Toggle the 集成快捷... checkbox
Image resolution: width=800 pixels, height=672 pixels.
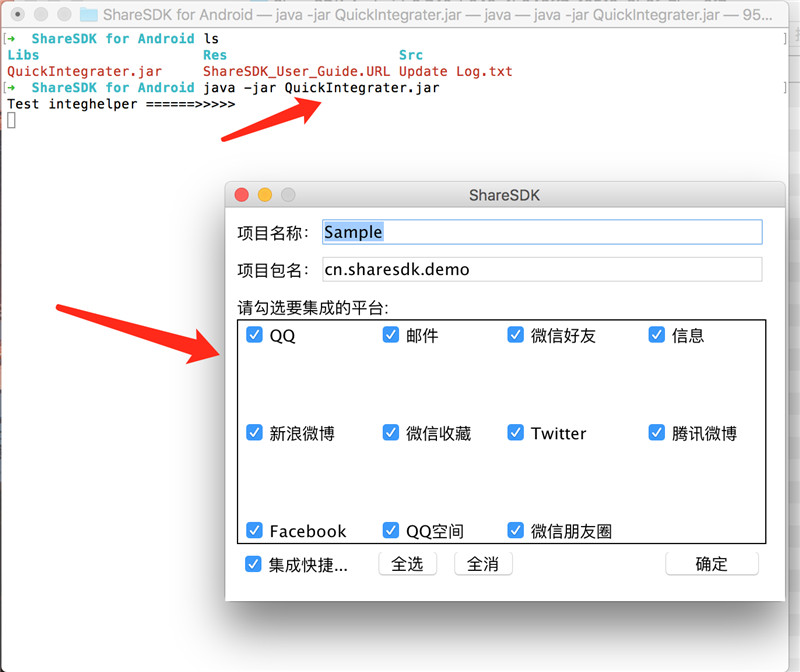253,564
